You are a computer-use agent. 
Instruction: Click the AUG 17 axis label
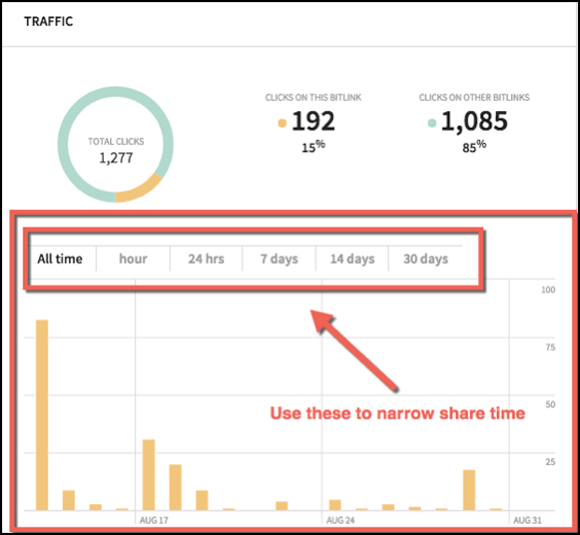(x=154, y=520)
